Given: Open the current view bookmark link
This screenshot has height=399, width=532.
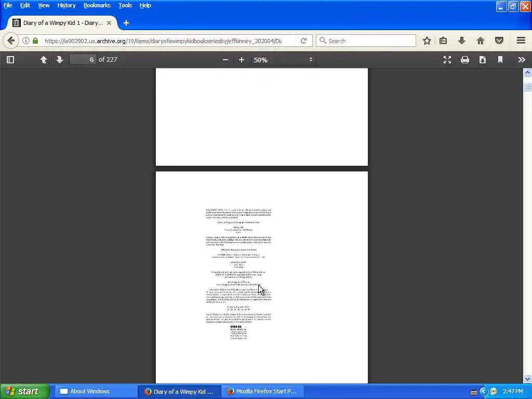Looking at the screenshot, I should [x=500, y=60].
